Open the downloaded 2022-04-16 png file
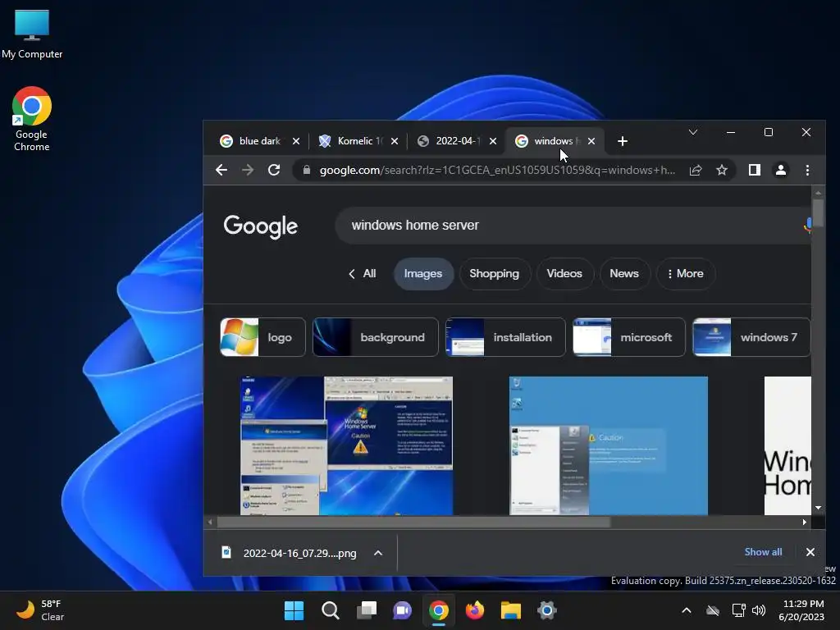Viewport: 840px width, 630px height. coord(290,554)
